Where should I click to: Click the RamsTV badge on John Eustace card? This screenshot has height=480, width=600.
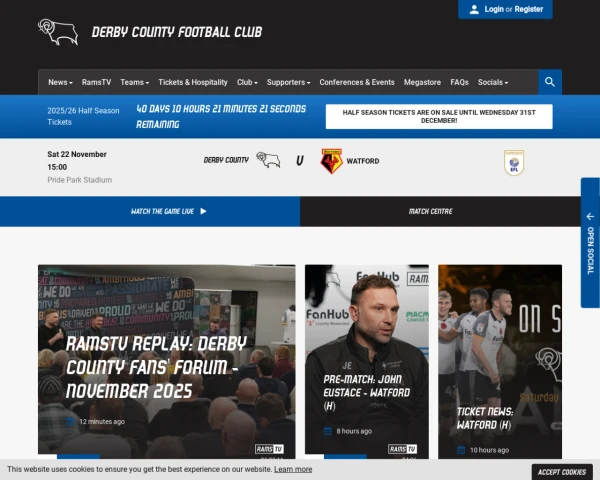(x=403, y=449)
